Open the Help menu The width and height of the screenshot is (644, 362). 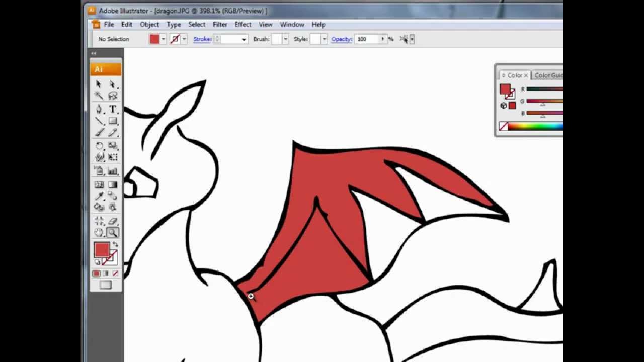318,24
